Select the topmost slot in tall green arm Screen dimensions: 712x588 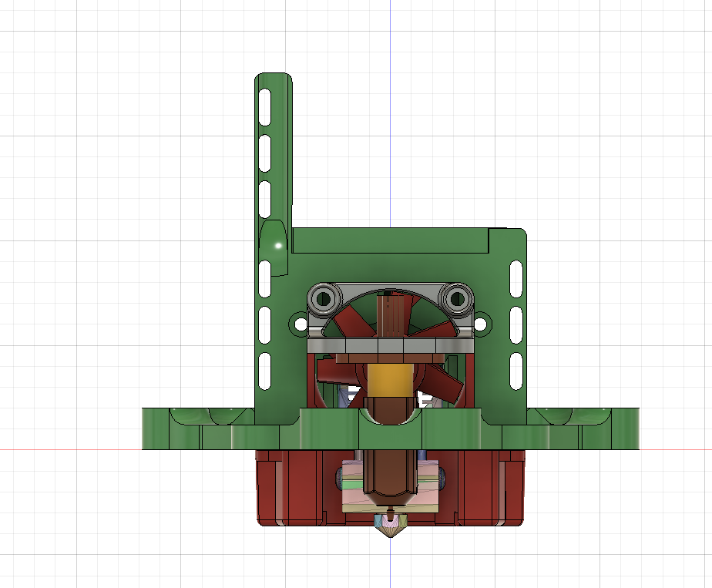(x=265, y=106)
